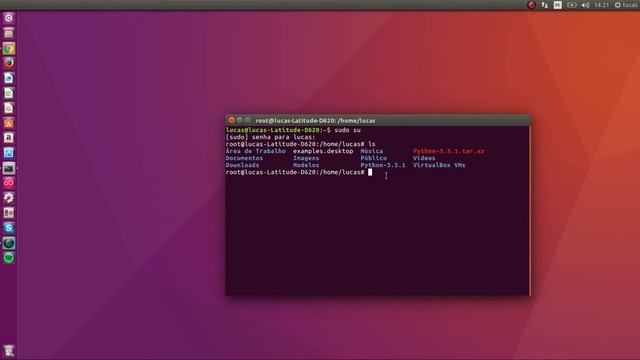Viewport: 640px width, 360px height.
Task: Click the terminal title bar text
Action: coord(315,120)
